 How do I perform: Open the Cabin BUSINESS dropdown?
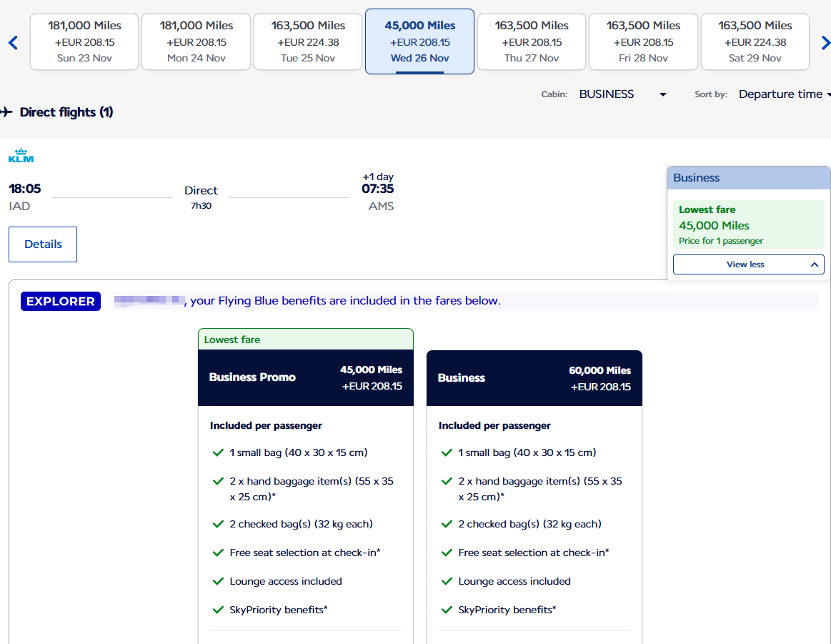[622, 94]
